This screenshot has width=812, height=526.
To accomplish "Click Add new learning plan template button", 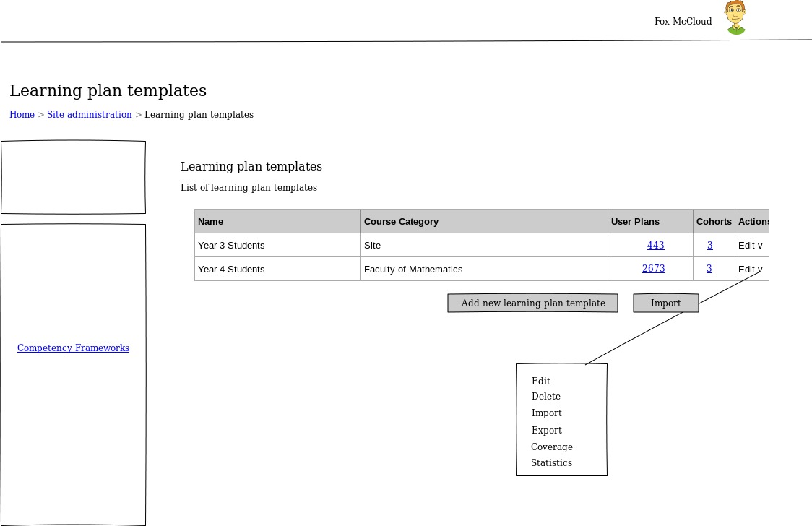I will (532, 303).
